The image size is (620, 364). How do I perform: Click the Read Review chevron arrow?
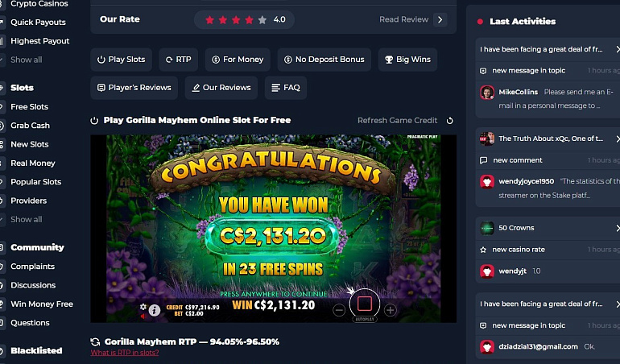pos(440,20)
